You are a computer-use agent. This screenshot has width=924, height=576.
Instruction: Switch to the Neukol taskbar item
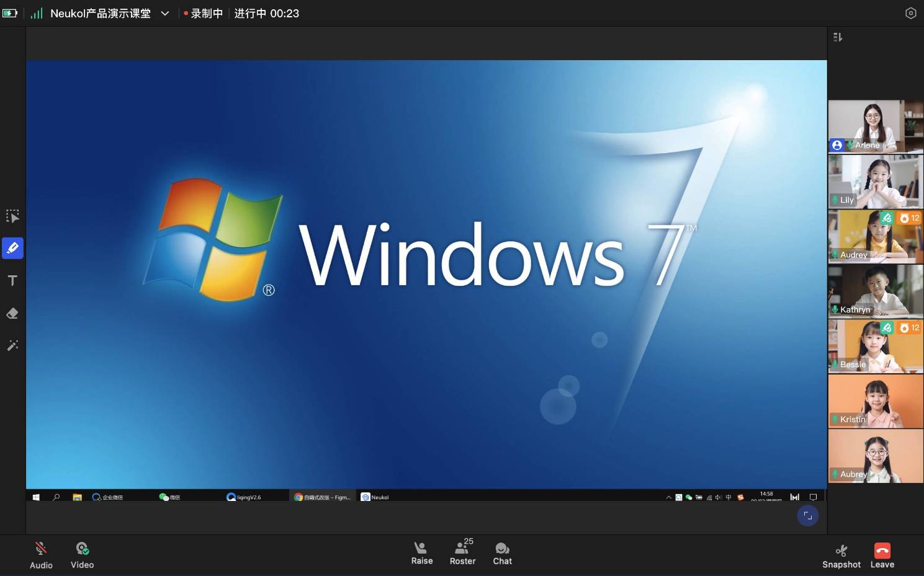tap(375, 497)
